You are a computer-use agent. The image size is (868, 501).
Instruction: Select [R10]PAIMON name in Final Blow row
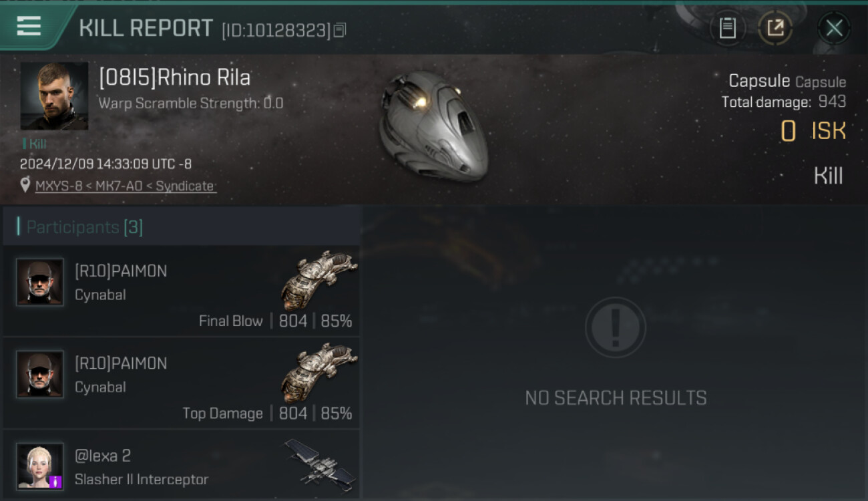pyautogui.click(x=121, y=271)
